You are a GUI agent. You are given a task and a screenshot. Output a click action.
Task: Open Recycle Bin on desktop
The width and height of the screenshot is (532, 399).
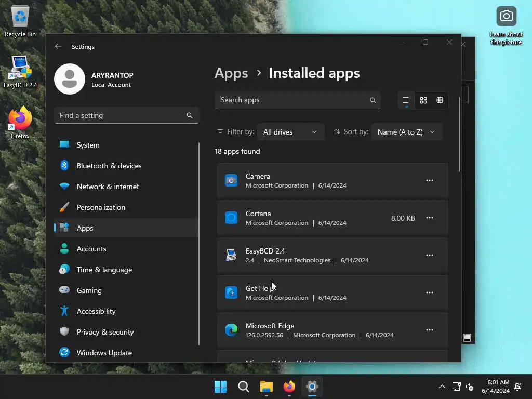click(x=20, y=21)
